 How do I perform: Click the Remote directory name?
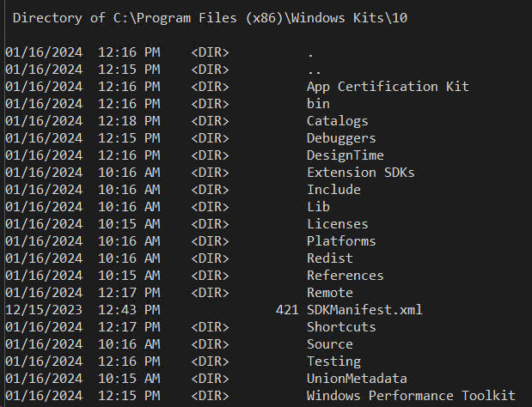click(x=330, y=293)
